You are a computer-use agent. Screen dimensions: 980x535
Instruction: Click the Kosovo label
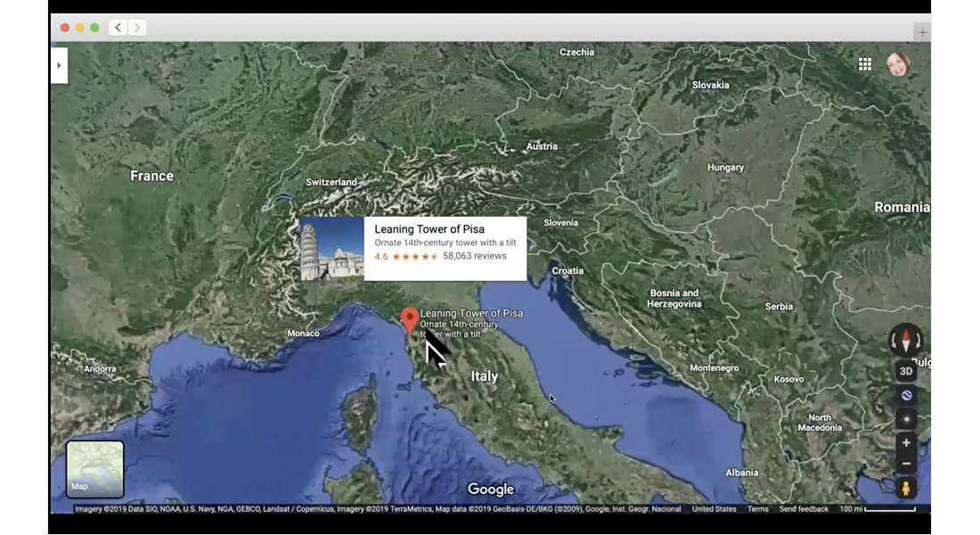[x=788, y=379]
